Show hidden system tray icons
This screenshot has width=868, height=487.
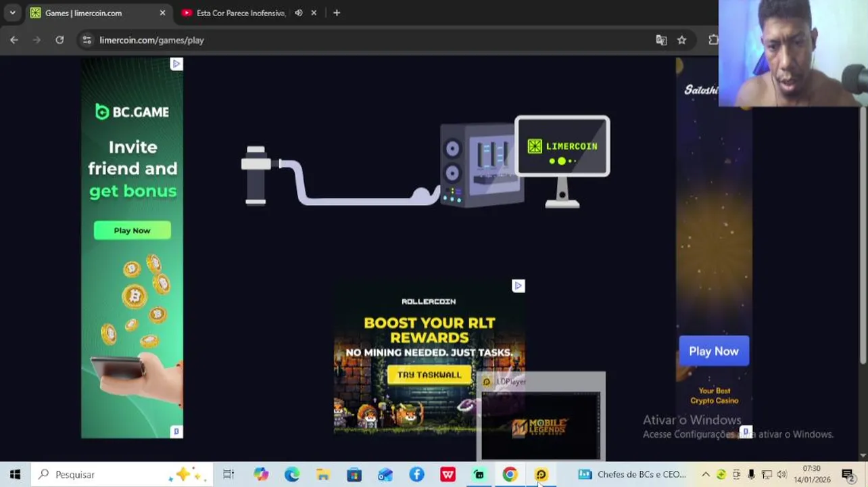(705, 475)
